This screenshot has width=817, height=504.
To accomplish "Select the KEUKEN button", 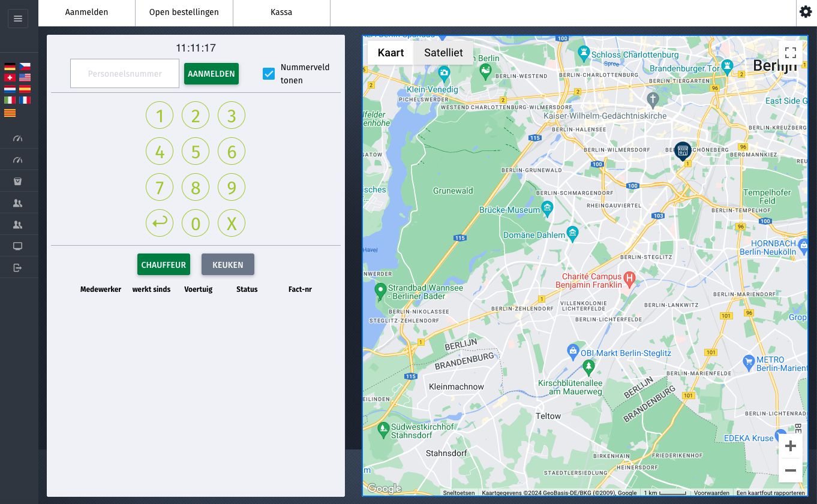I will click(x=227, y=265).
